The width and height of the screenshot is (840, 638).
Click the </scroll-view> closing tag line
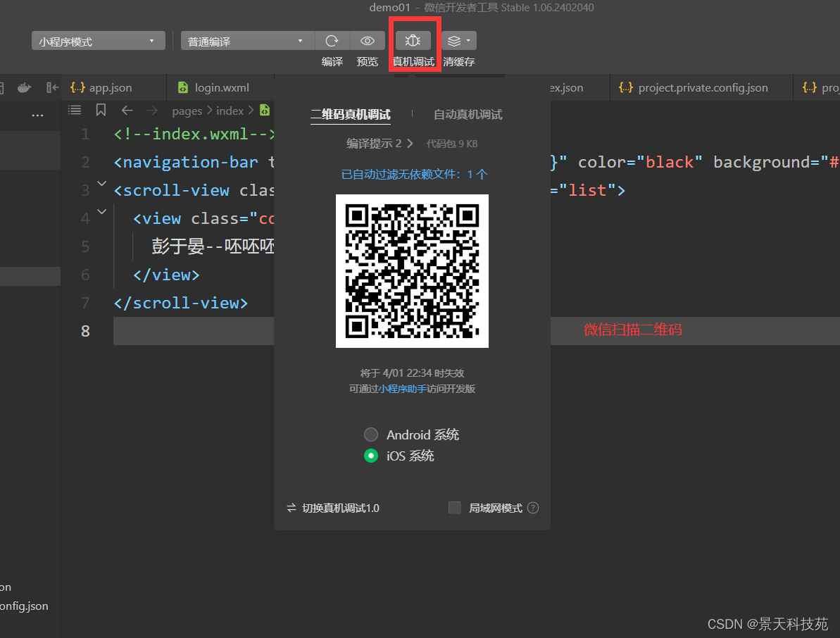pos(181,304)
